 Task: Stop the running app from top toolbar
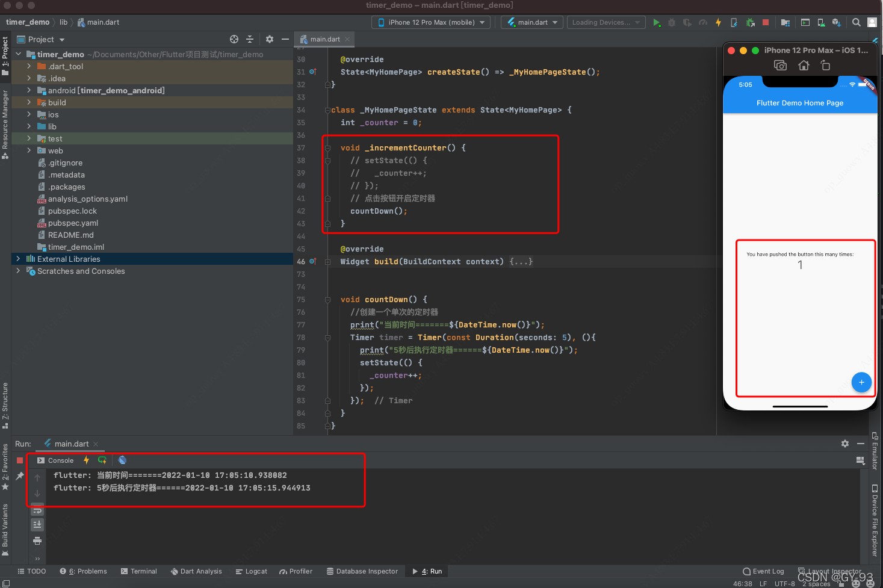(x=766, y=22)
